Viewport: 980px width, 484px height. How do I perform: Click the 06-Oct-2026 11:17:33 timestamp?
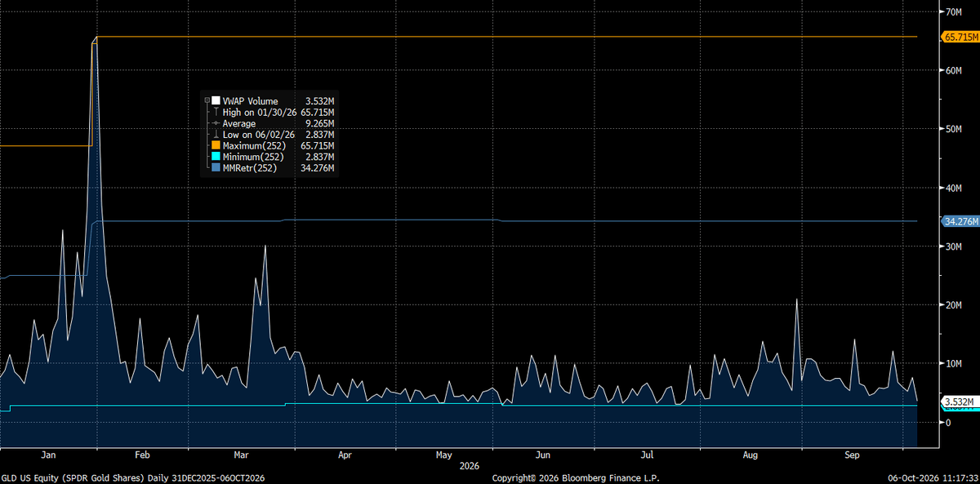933,477
